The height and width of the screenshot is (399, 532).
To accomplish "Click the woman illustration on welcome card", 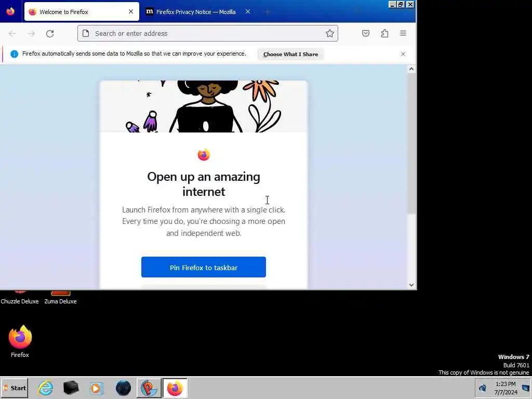I will pos(206,106).
